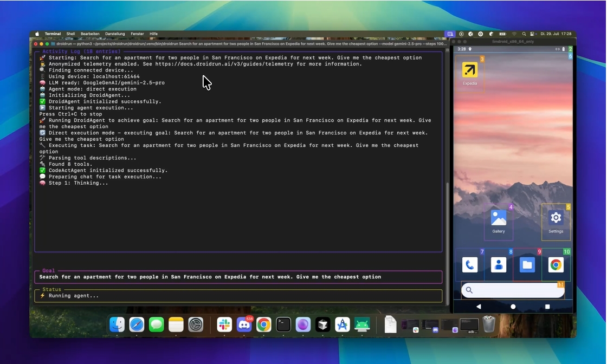Open Discord from the macOS dock
Screen dimensions: 607x364
244,324
